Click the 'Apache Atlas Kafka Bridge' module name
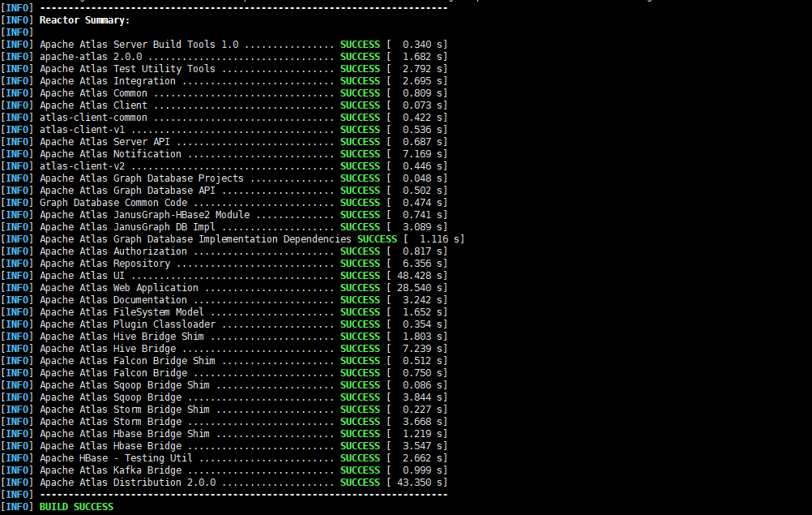 (x=110, y=470)
